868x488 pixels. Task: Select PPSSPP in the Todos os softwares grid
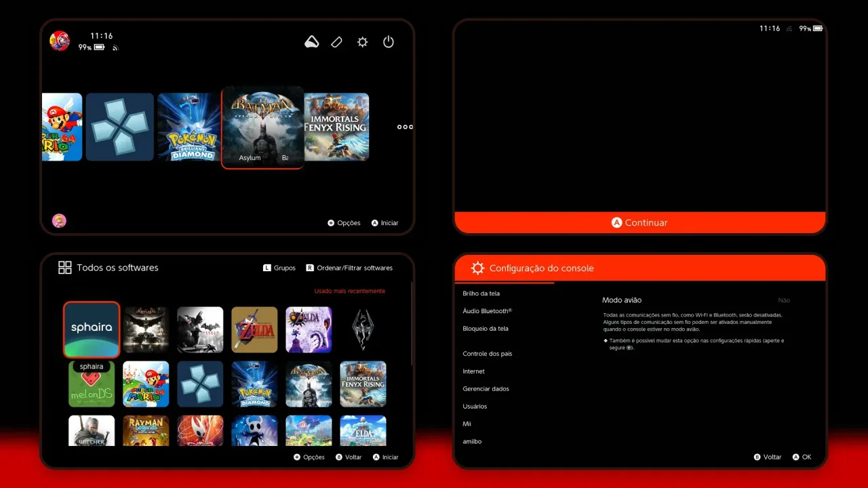pos(200,384)
